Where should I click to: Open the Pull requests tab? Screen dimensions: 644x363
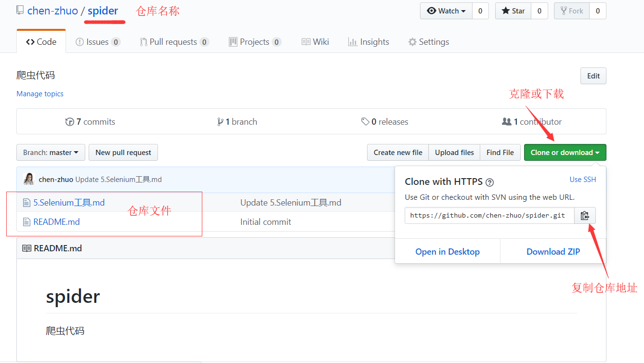pos(173,42)
